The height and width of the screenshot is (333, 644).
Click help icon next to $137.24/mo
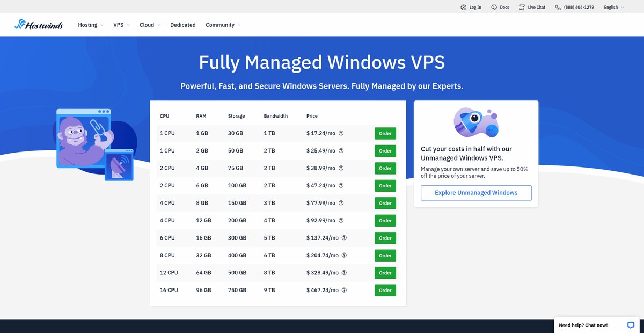pyautogui.click(x=344, y=238)
